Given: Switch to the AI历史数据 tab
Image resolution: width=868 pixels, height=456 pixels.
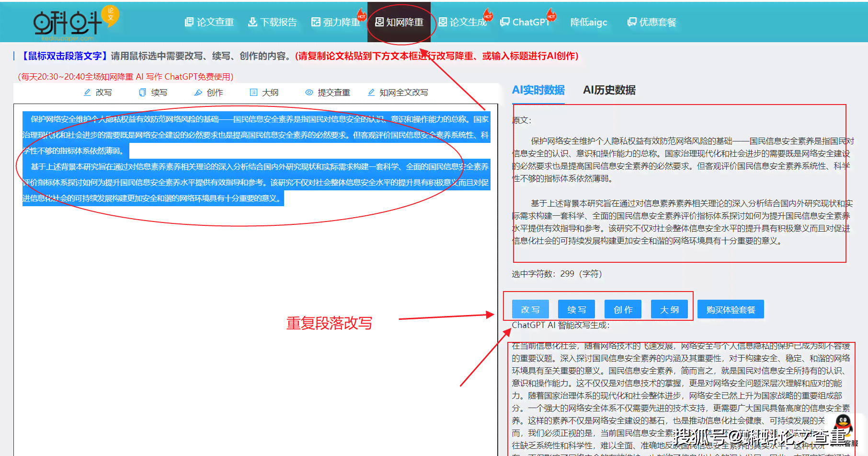Looking at the screenshot, I should [x=609, y=90].
